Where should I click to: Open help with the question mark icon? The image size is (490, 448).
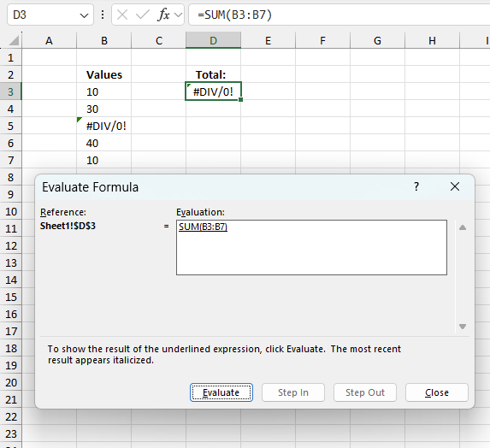[x=416, y=186]
